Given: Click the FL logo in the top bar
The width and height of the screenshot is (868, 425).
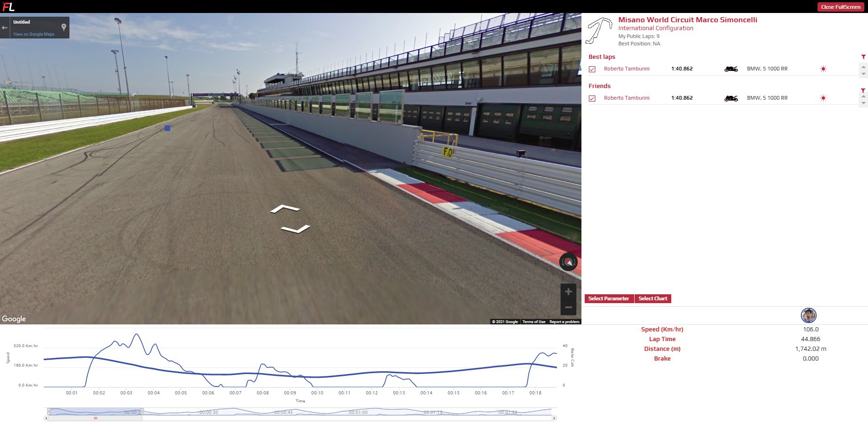Looking at the screenshot, I should [8, 6].
